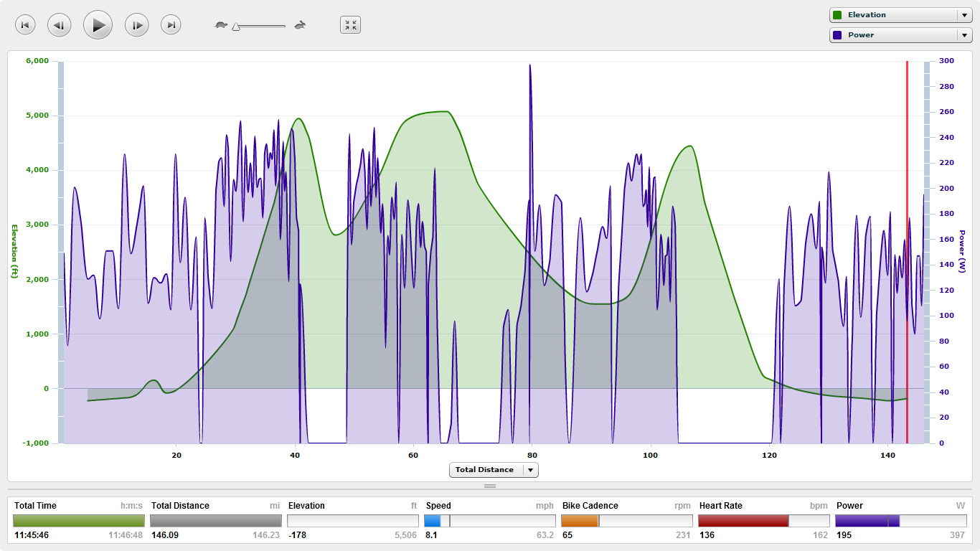
Task: Click the playback speed slider handle
Action: point(236,27)
